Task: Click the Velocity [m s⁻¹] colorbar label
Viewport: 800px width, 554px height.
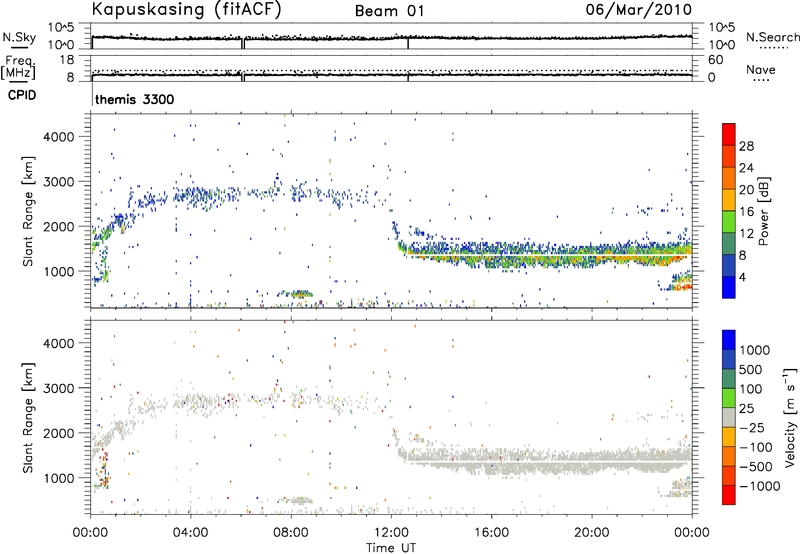Action: pyautogui.click(x=790, y=417)
